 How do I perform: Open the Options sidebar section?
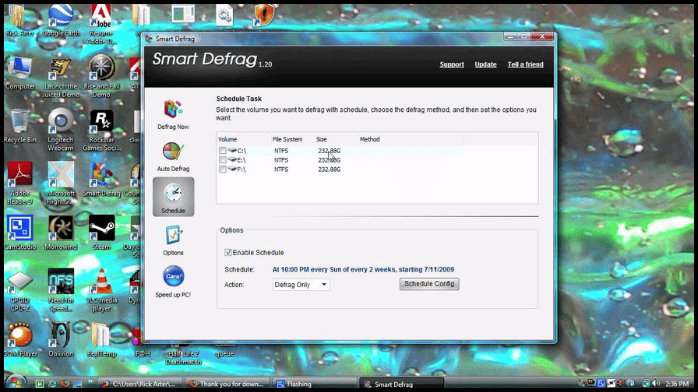[x=173, y=240]
